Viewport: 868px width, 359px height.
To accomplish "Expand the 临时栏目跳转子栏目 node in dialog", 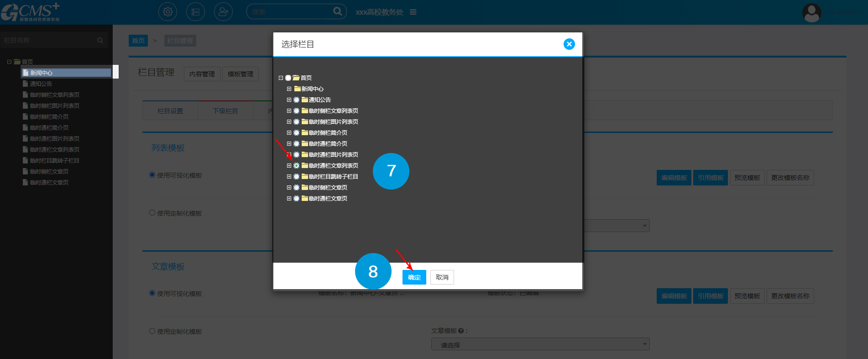I will pyautogui.click(x=289, y=177).
